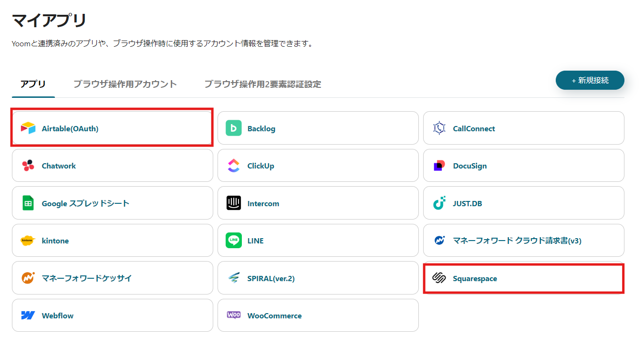Switch to the アプリ tab
Image resolution: width=644 pixels, height=347 pixels.
(33, 84)
